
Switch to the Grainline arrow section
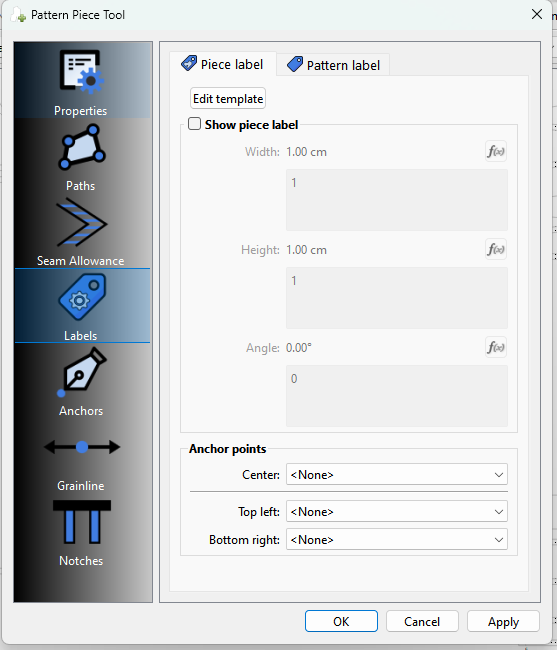pyautogui.click(x=82, y=456)
